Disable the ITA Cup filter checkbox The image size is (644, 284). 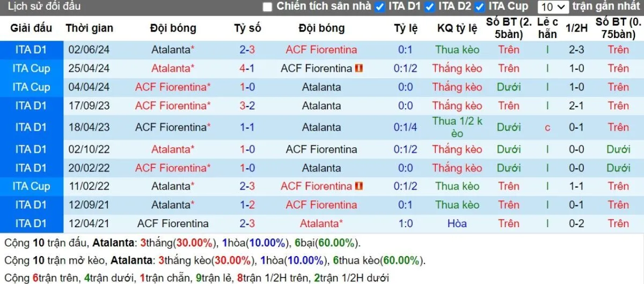pyautogui.click(x=480, y=7)
